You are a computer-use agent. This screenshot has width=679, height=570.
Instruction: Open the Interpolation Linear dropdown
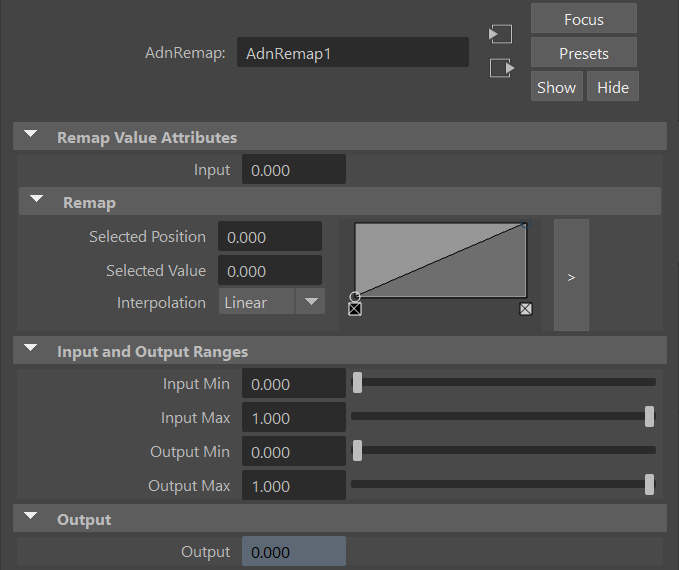[272, 302]
